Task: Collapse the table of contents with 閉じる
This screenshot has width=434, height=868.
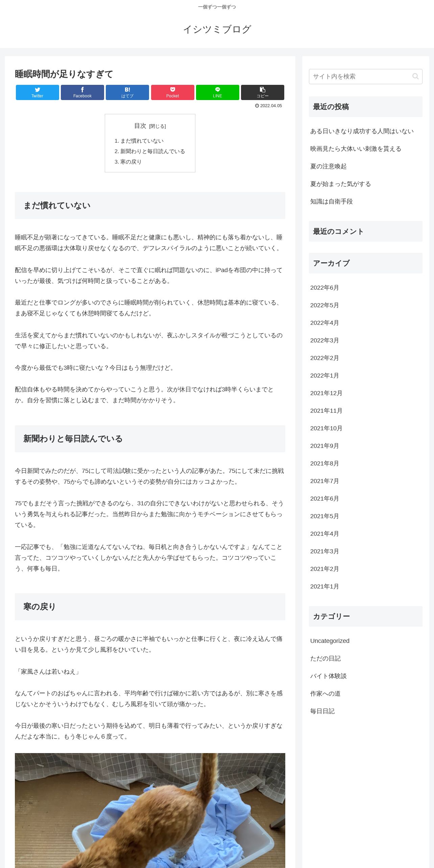Action: [x=158, y=126]
